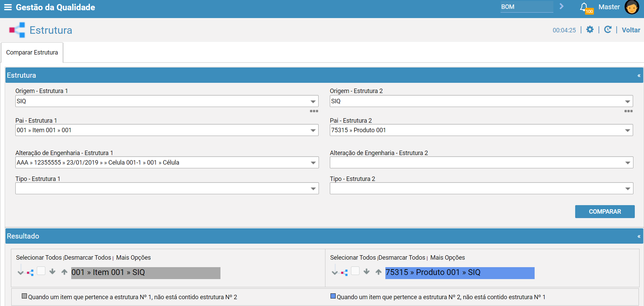Click the refresh icon near Voltar

click(608, 30)
